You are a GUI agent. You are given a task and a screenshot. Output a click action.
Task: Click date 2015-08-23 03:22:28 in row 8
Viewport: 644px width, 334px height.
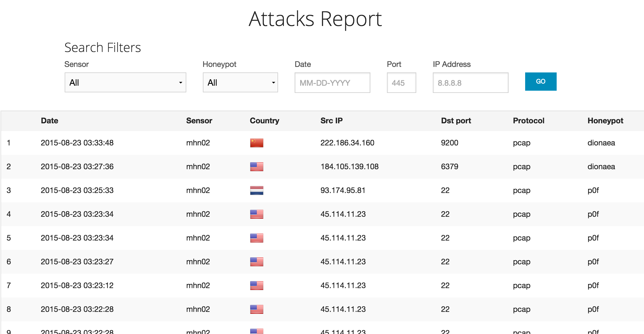77,309
